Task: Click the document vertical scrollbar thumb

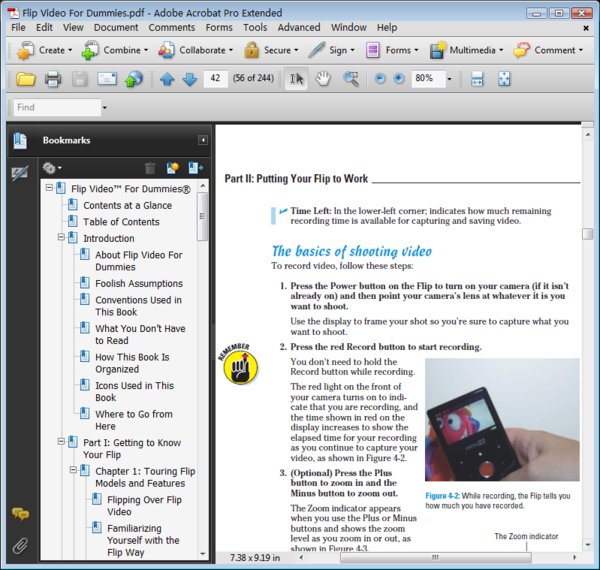Action: (587, 234)
